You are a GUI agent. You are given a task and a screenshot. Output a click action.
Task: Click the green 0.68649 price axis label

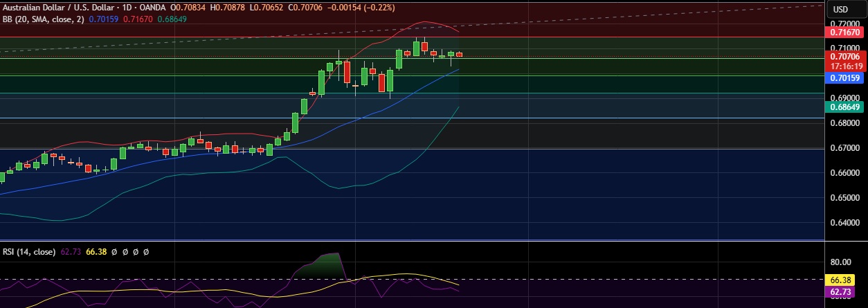point(844,107)
